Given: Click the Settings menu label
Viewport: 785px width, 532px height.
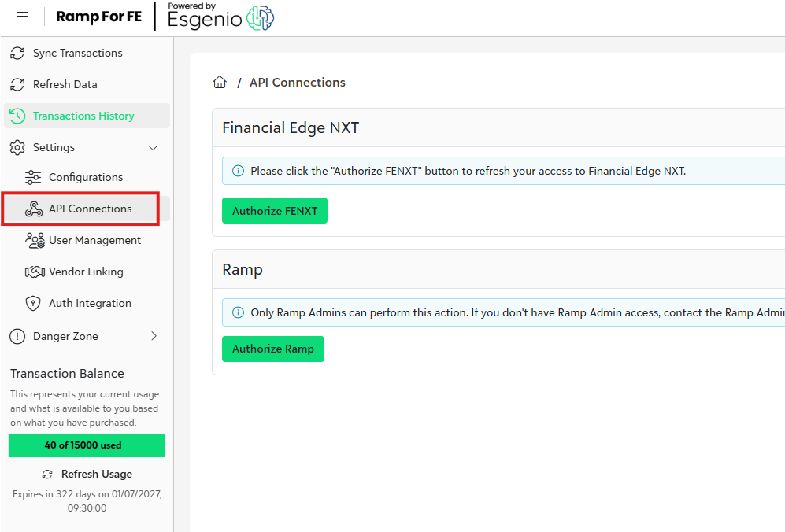Looking at the screenshot, I should pyautogui.click(x=54, y=148).
